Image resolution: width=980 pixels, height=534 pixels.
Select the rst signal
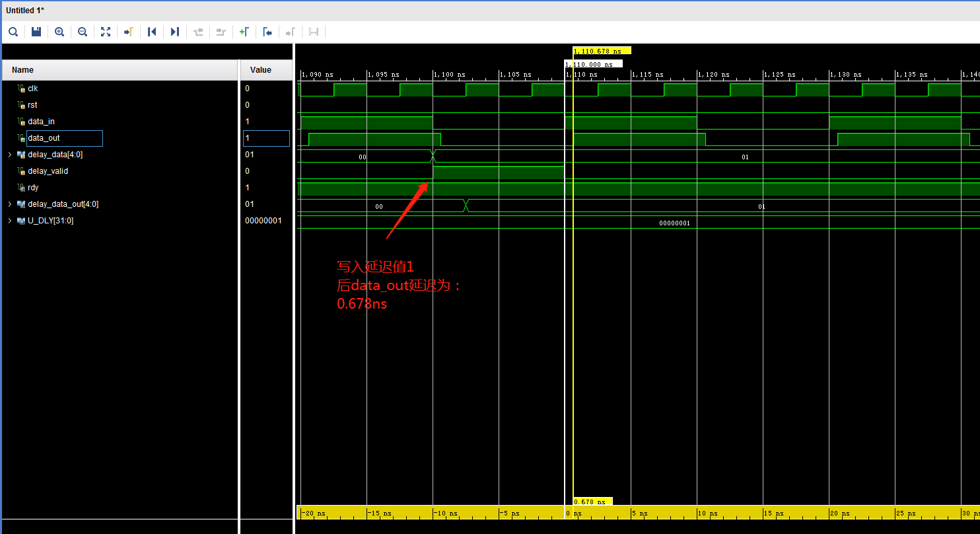pos(32,105)
